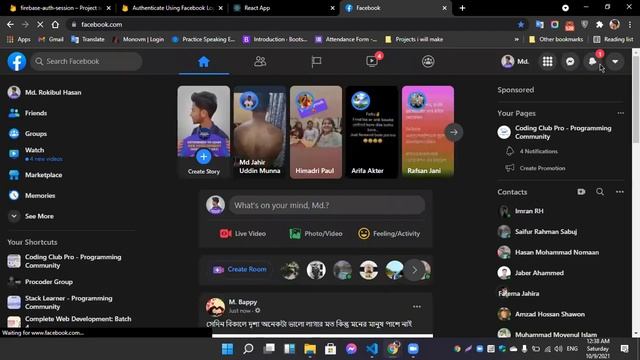
Task: Open the Groups tab in top navigation
Action: [428, 62]
